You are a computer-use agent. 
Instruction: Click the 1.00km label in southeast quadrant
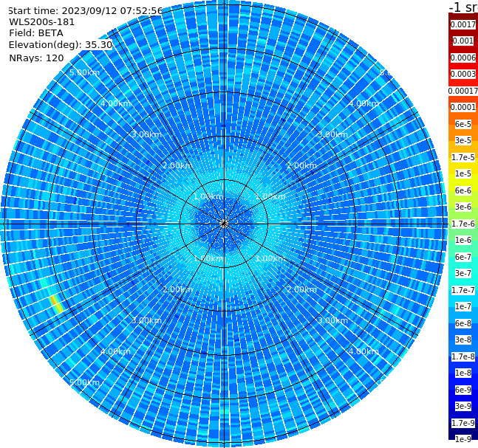[x=270, y=258]
